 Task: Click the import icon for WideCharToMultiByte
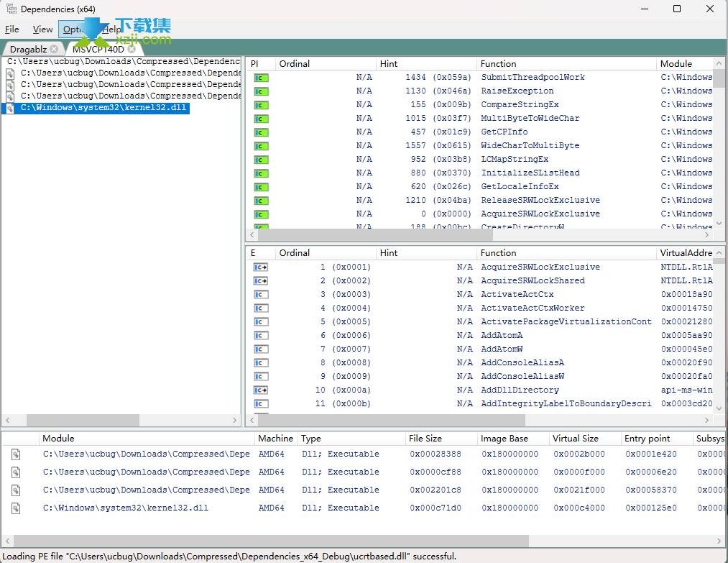261,147
